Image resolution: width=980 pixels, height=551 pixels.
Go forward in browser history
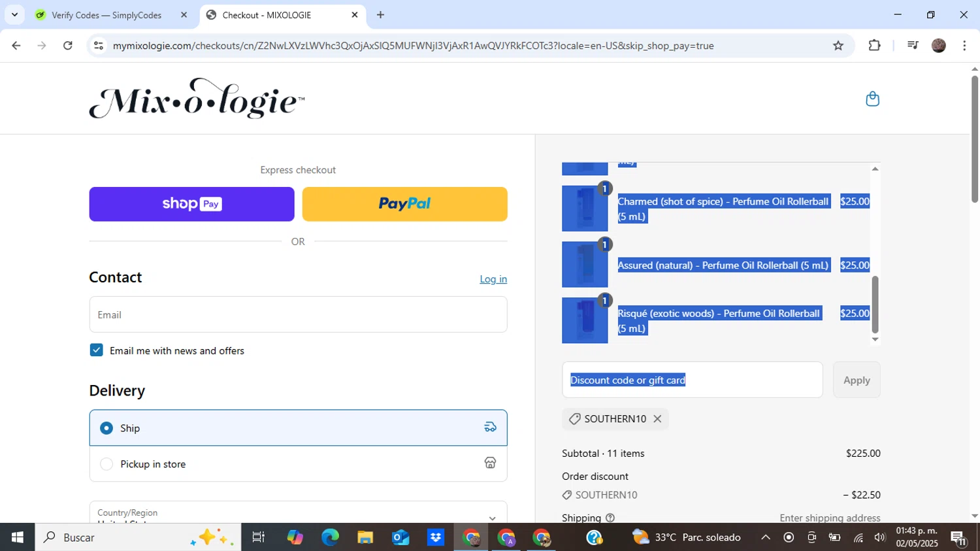tap(42, 46)
